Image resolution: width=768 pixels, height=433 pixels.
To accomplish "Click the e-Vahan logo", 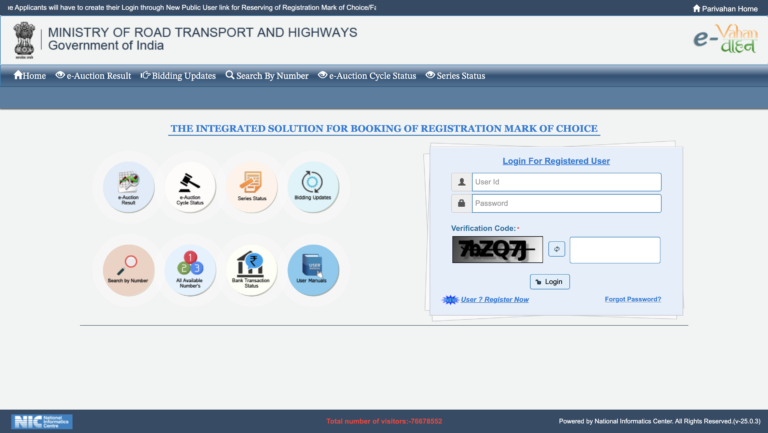I will [x=725, y=40].
